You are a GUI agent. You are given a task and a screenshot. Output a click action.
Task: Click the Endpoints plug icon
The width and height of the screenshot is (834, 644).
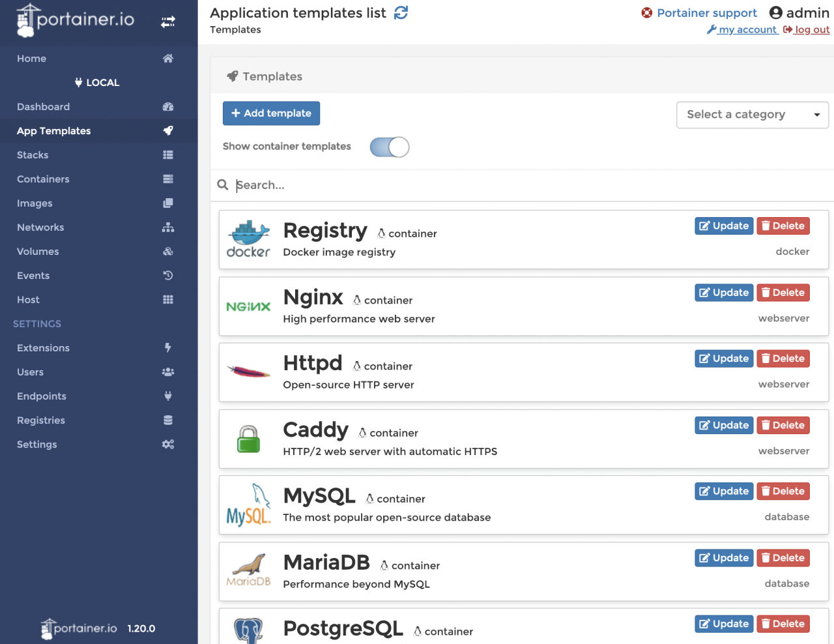[168, 396]
